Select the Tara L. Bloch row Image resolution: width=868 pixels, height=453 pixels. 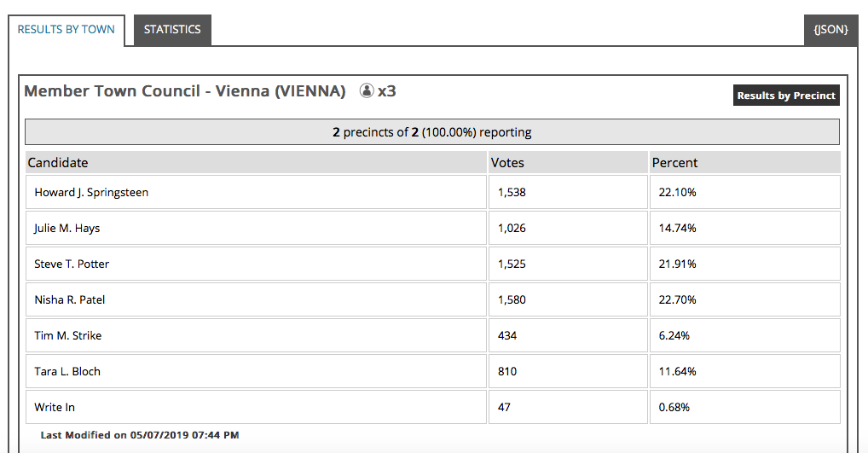click(x=433, y=371)
